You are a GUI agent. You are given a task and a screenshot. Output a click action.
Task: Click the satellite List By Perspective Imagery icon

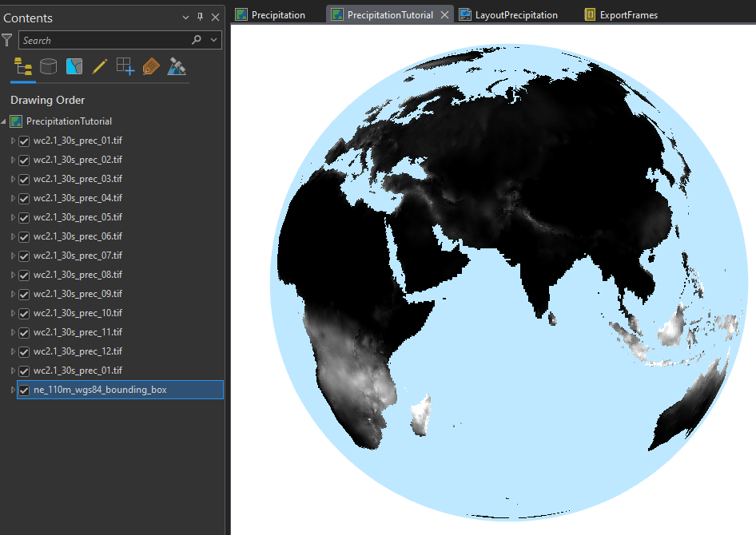[177, 66]
